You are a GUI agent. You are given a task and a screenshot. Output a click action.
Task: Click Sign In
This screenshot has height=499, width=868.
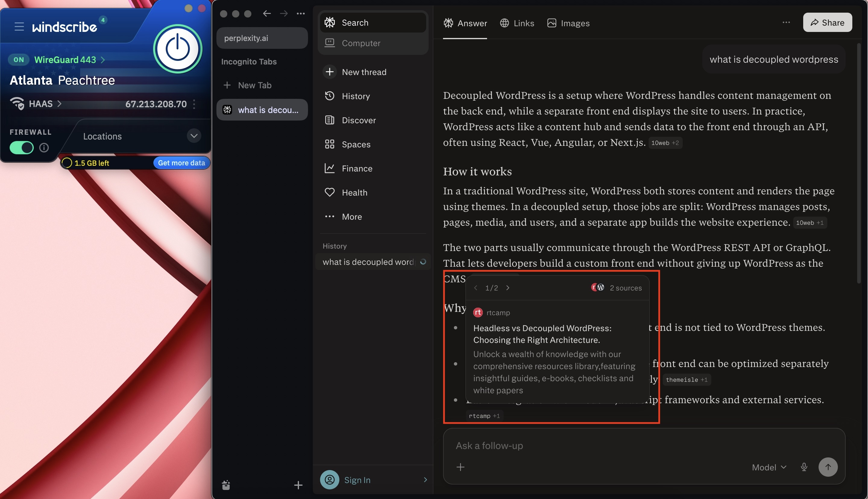(357, 480)
